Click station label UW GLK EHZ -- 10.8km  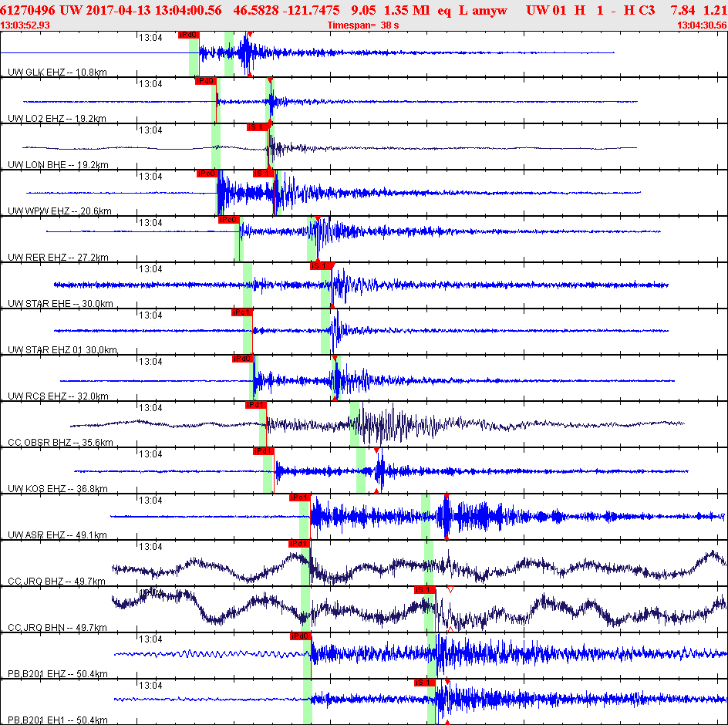tap(57, 72)
